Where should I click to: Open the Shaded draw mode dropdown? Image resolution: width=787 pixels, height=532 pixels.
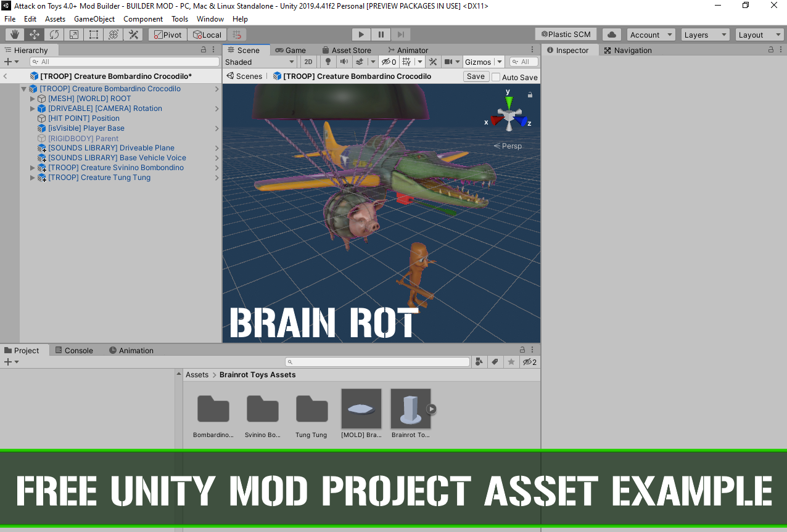(260, 62)
